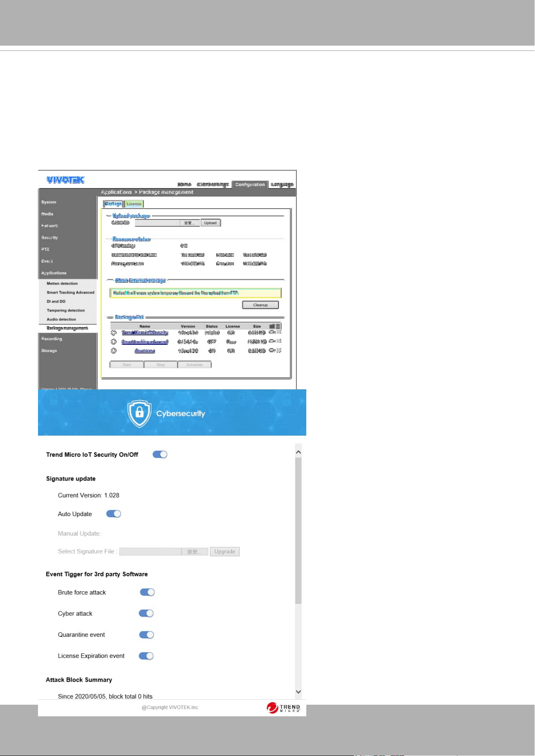The width and height of the screenshot is (535, 756).
Task: Click the Select Signature File field
Action: point(150,552)
